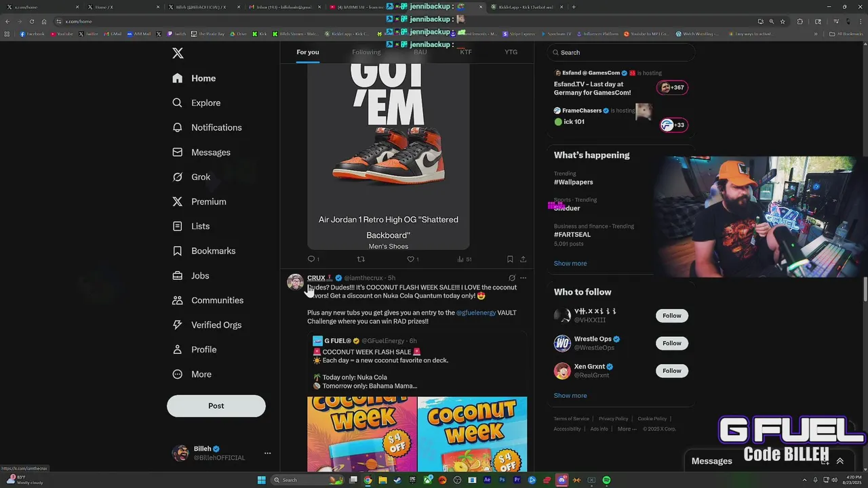Go to Home in the sidebar

pos(194,78)
